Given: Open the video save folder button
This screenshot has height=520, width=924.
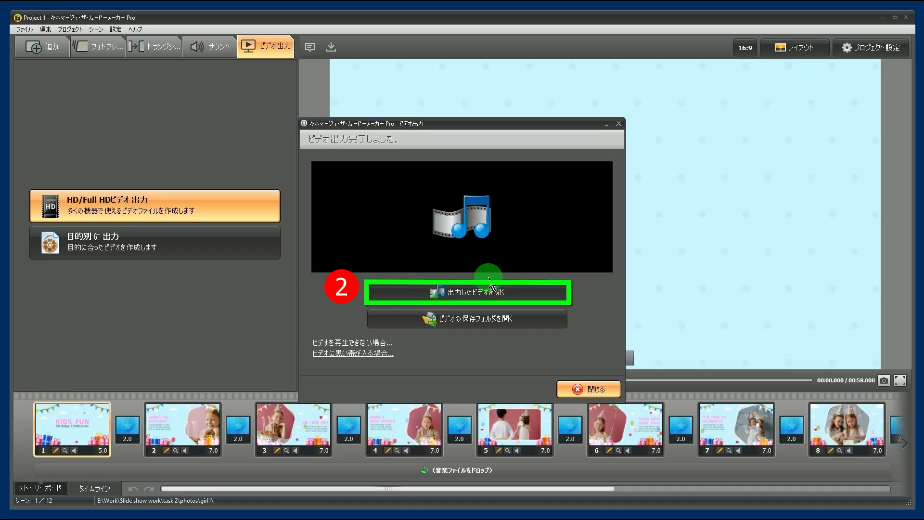Looking at the screenshot, I should point(467,319).
